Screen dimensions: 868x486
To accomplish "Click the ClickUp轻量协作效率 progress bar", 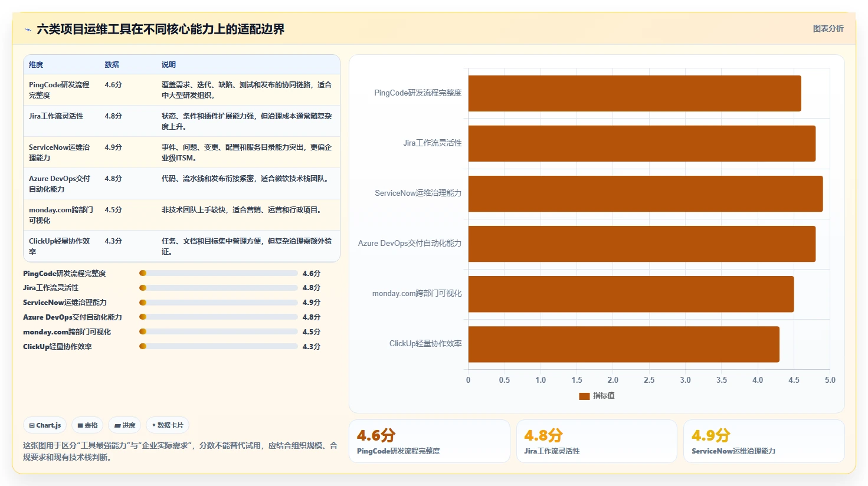I will (218, 346).
